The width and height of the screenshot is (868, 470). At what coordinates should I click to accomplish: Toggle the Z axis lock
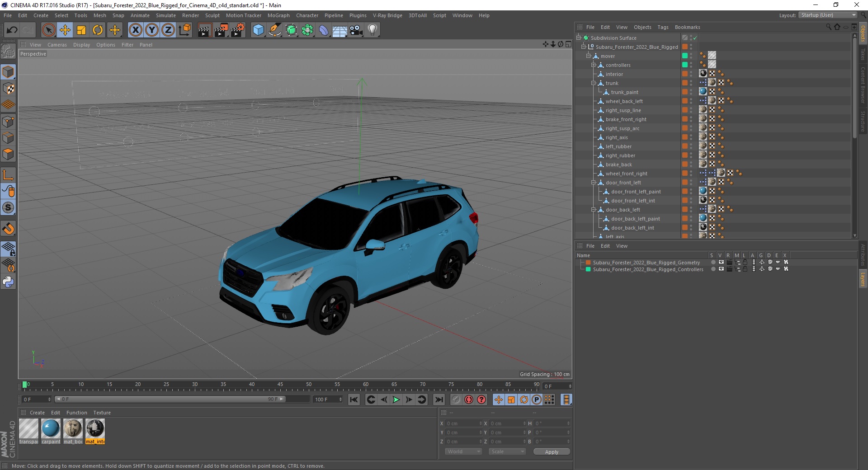click(x=168, y=30)
